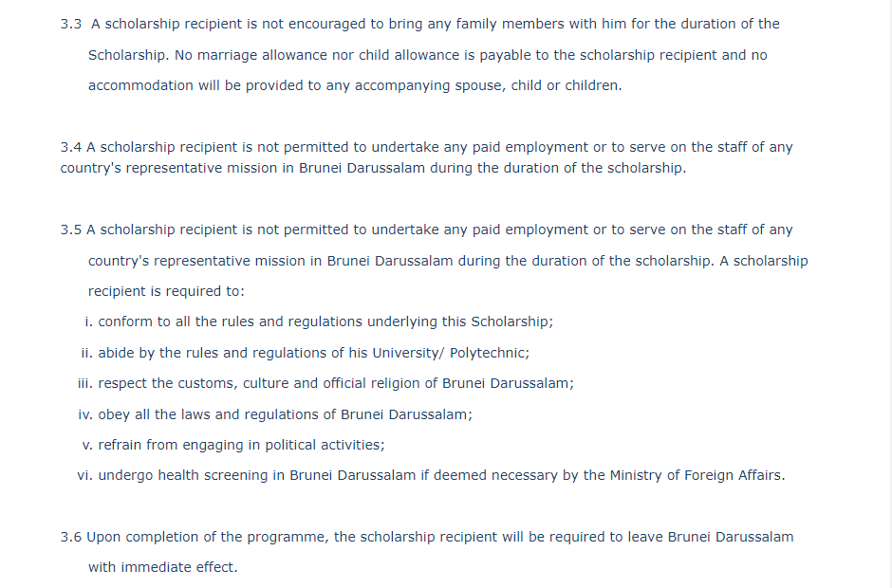The image size is (892, 588).
Task: Click the second line of paragraph 3.4
Action: pos(372,169)
